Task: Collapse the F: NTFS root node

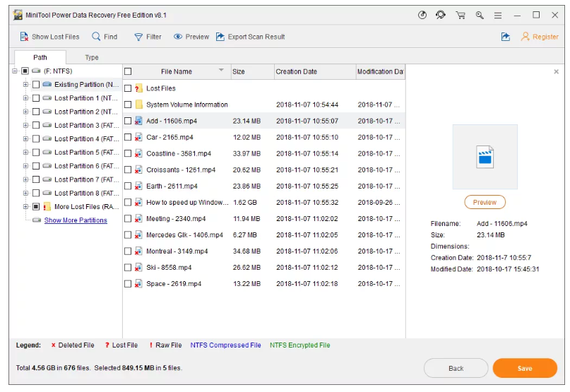Action: [x=15, y=71]
